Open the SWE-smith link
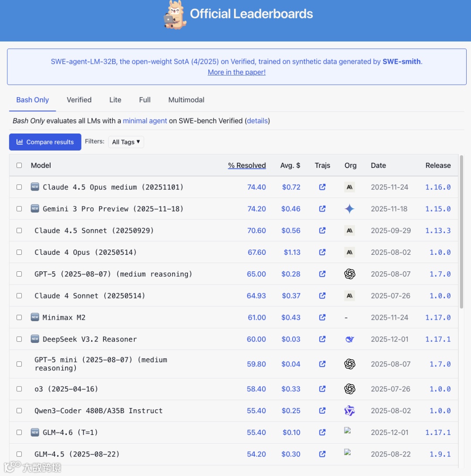 point(402,62)
